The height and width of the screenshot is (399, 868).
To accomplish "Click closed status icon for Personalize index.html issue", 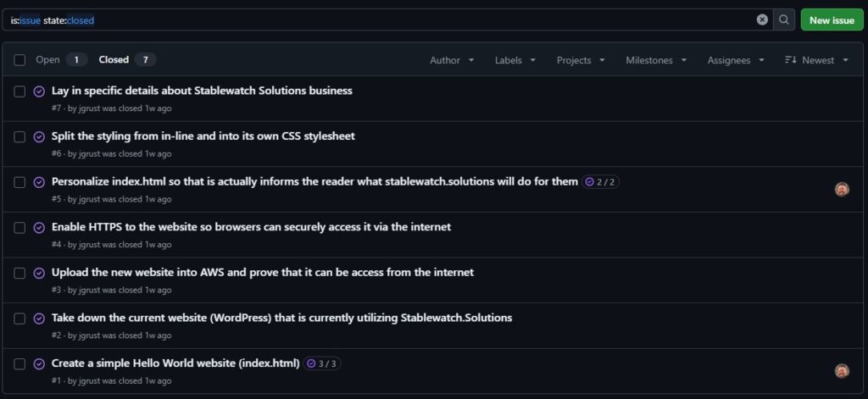I will click(x=39, y=182).
